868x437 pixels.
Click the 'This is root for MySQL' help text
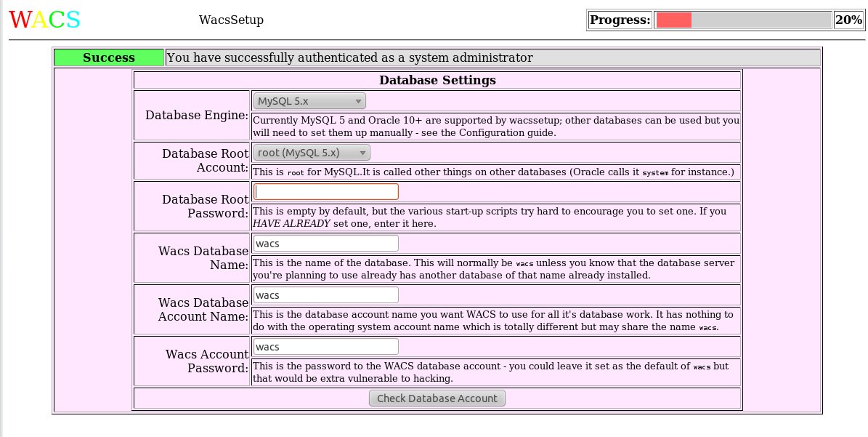click(493, 172)
